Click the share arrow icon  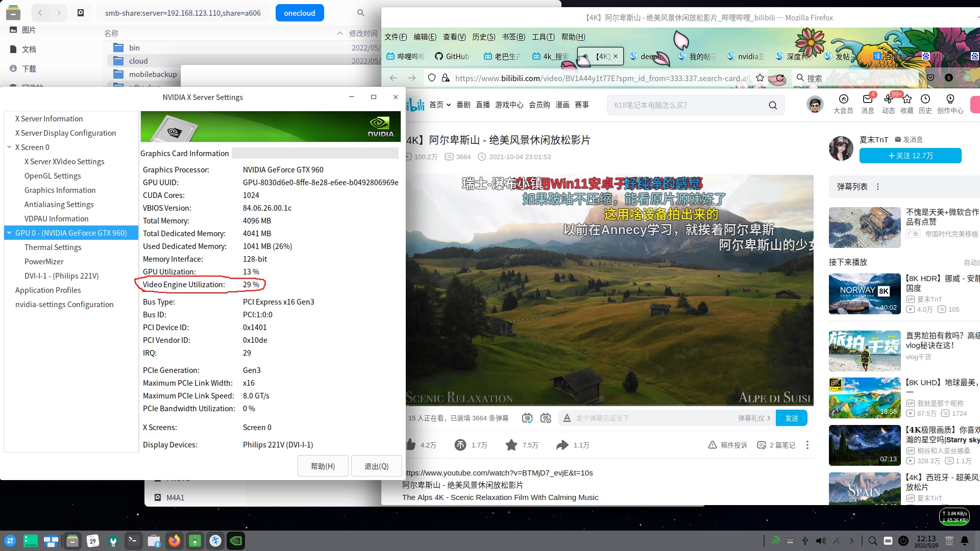(x=562, y=445)
